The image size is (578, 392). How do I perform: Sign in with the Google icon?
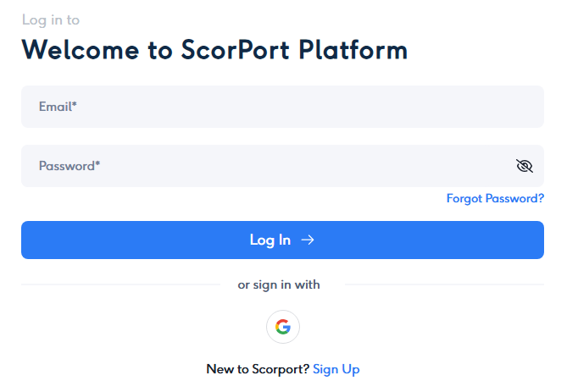282,327
